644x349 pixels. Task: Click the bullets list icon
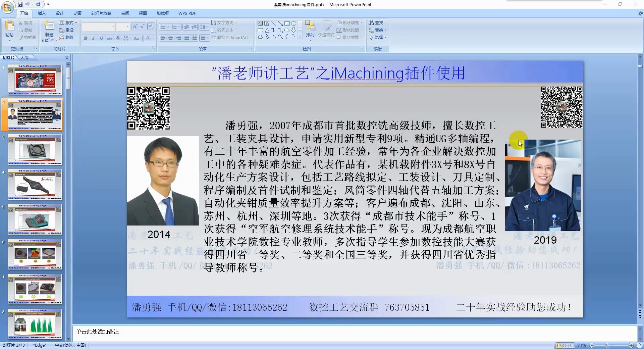coord(163,27)
